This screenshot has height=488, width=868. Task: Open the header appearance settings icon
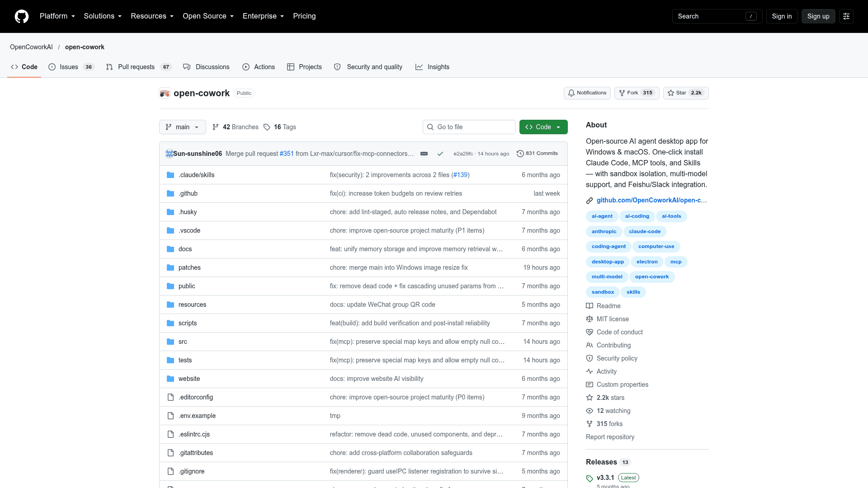click(846, 16)
